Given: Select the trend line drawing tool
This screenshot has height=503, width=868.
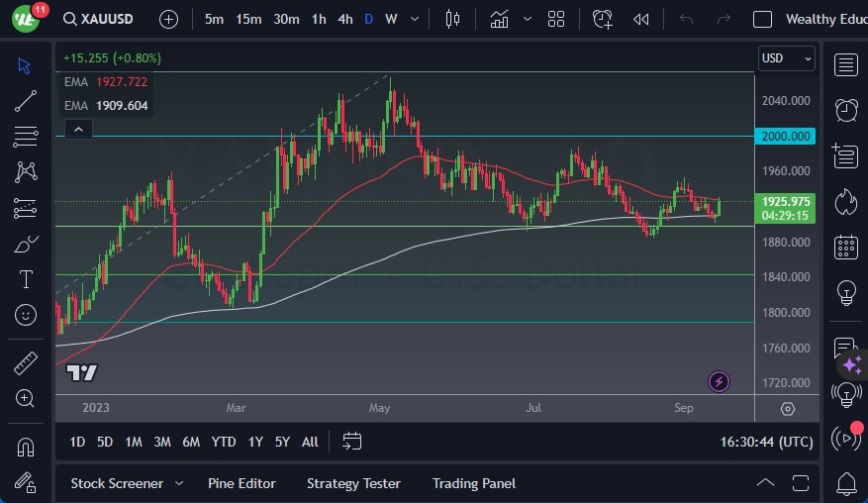Looking at the screenshot, I should [26, 101].
